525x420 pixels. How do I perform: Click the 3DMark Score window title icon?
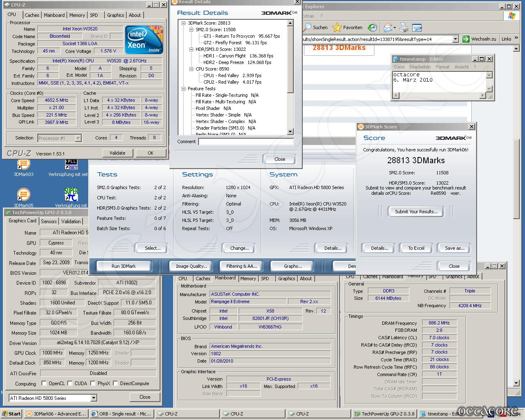coord(361,127)
